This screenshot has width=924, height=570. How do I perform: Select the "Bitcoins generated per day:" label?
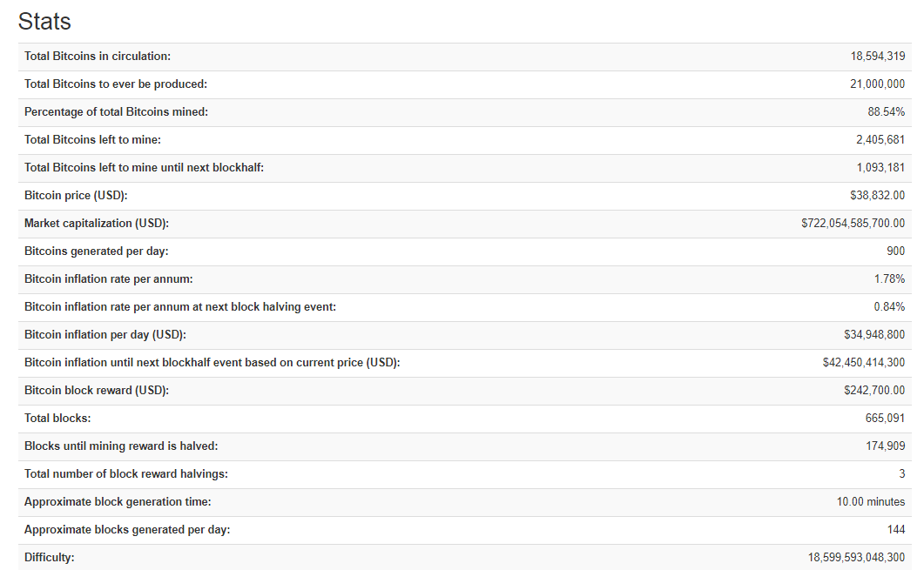tap(96, 251)
